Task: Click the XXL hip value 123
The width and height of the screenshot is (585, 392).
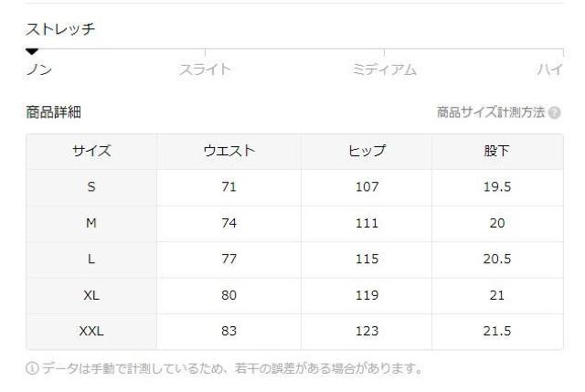Action: click(366, 331)
